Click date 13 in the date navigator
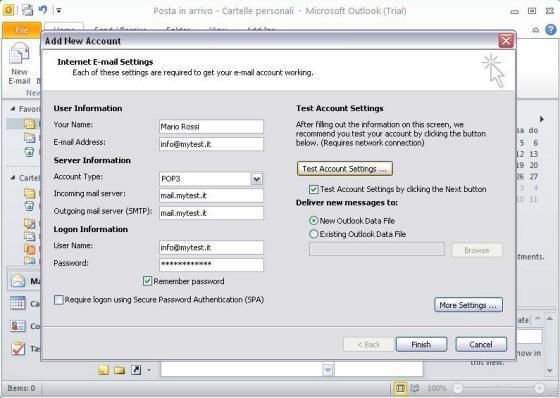 click(x=534, y=154)
